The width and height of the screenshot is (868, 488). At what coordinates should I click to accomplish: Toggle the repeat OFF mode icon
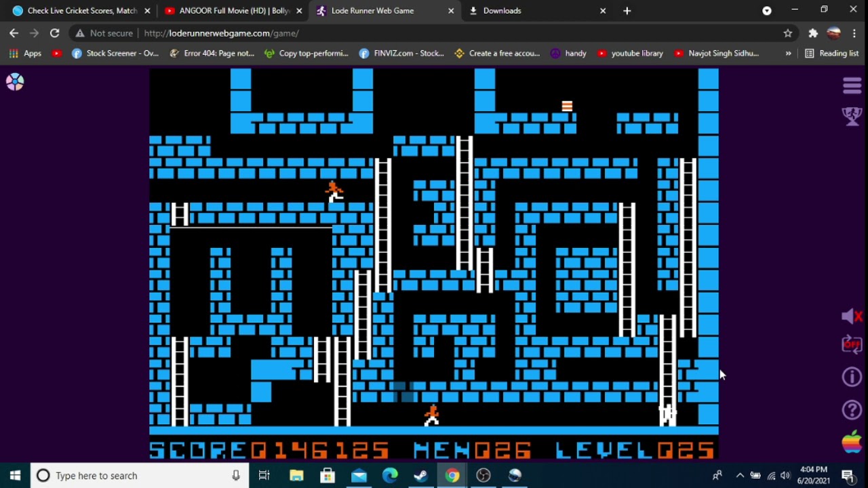click(852, 344)
